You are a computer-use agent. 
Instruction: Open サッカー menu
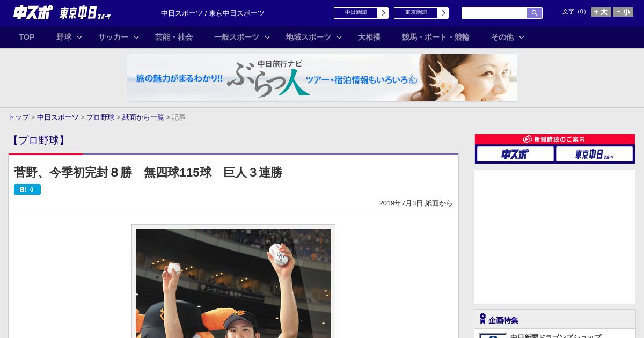[113, 37]
